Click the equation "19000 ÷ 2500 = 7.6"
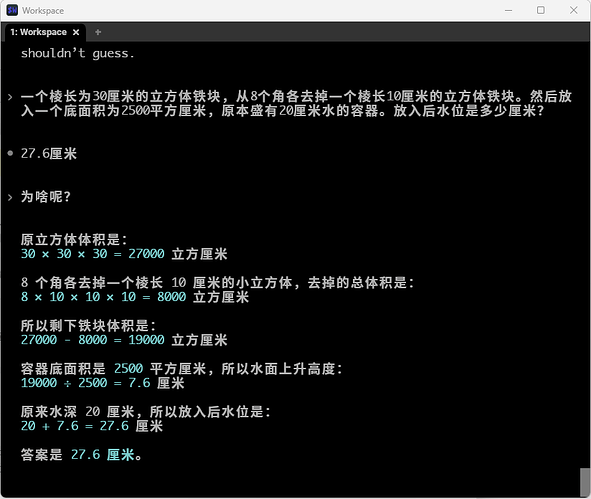 pos(86,383)
